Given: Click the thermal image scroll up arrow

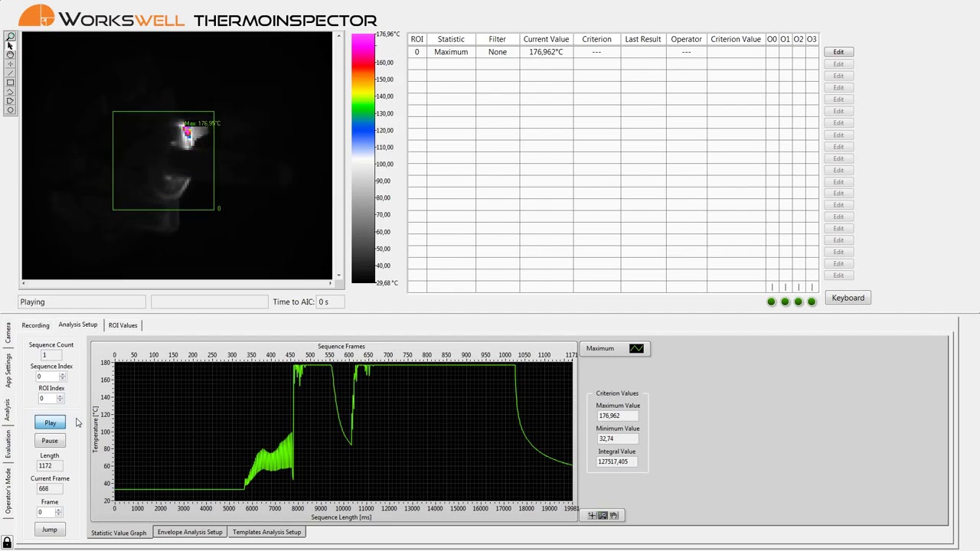Looking at the screenshot, I should tap(338, 36).
